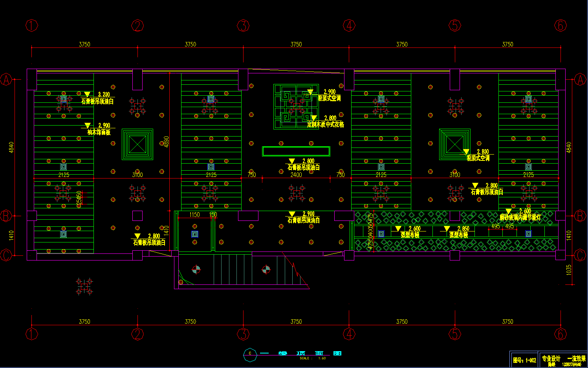Select the Chinese lattice ceiling pattern
The height and width of the screenshot is (368, 588).
[x=295, y=106]
